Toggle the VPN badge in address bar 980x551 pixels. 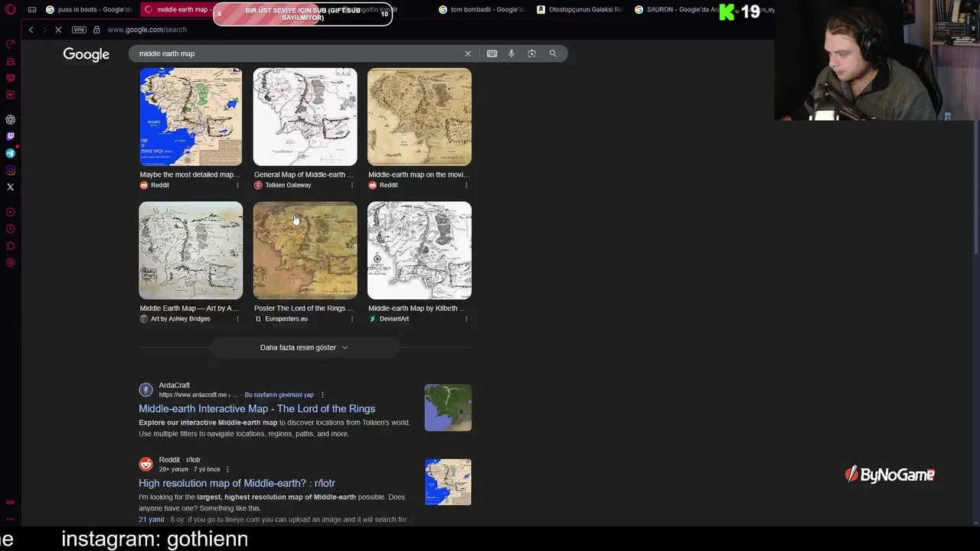point(79,30)
